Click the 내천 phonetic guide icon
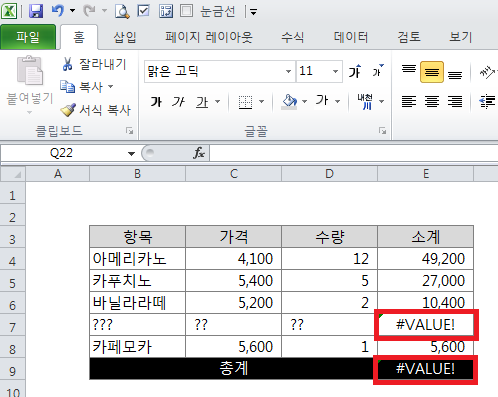 point(365,101)
